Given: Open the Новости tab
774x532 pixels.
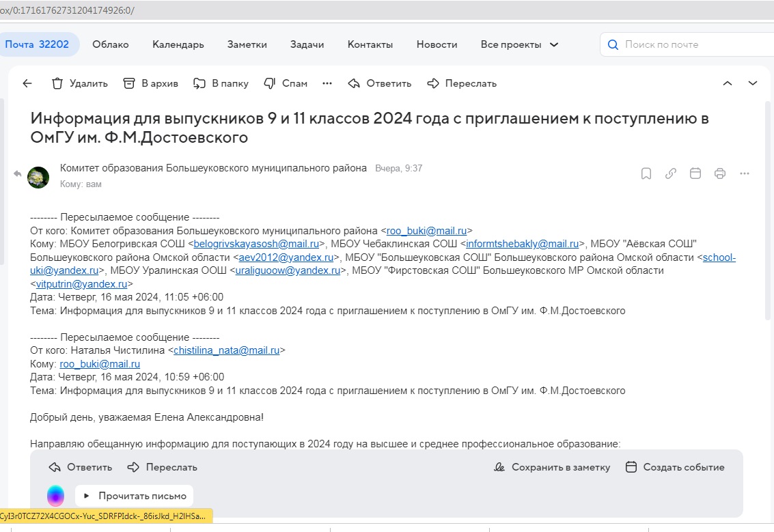Looking at the screenshot, I should click(437, 44).
